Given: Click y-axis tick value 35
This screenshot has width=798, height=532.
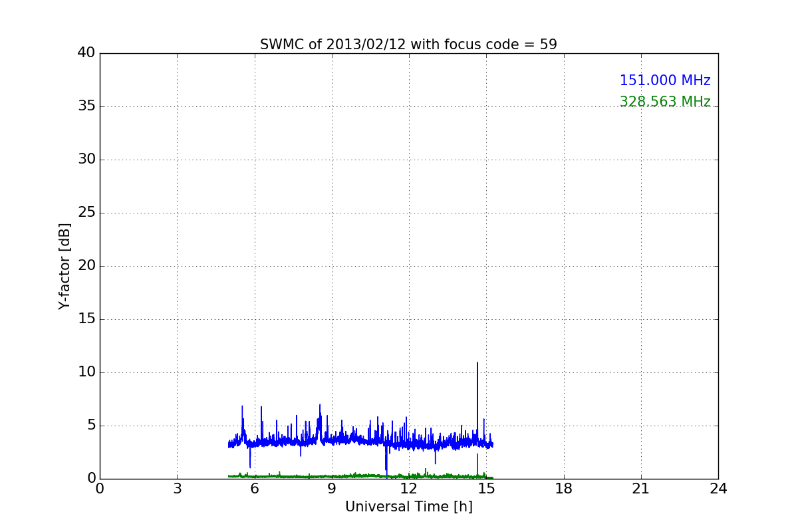Looking at the screenshot, I should pos(86,106).
